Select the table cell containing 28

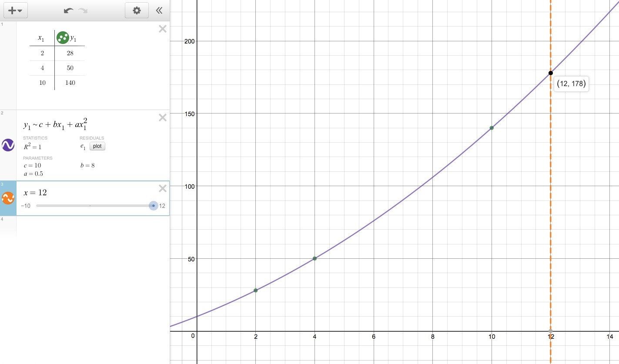[x=70, y=53]
